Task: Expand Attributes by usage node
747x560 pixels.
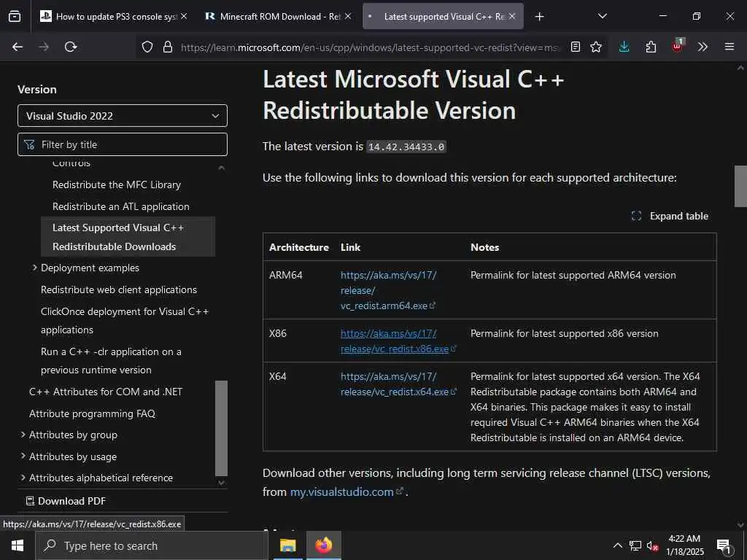Action: point(23,456)
